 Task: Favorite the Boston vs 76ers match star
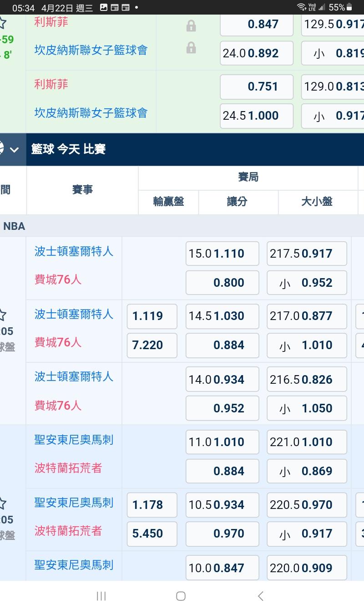tap(2, 315)
